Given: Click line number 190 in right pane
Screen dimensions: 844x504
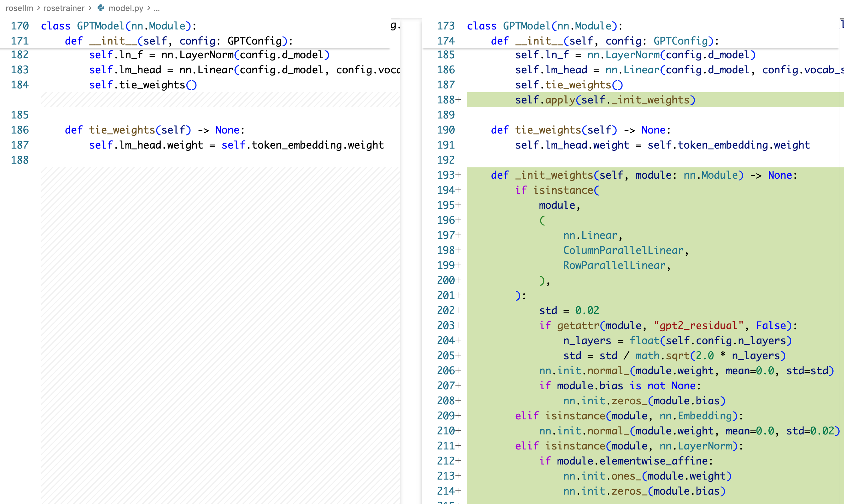Looking at the screenshot, I should (445, 130).
